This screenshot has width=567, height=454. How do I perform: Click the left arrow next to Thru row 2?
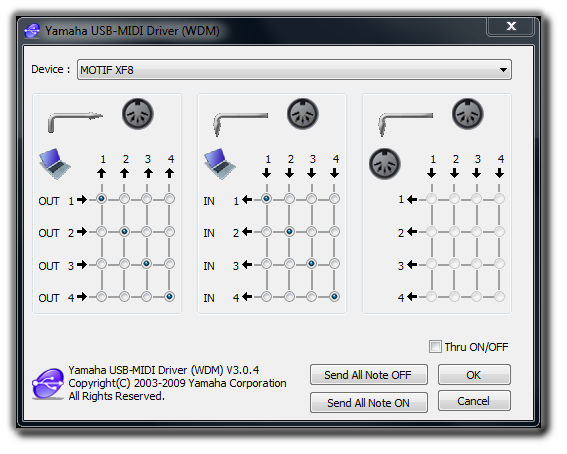coord(412,231)
